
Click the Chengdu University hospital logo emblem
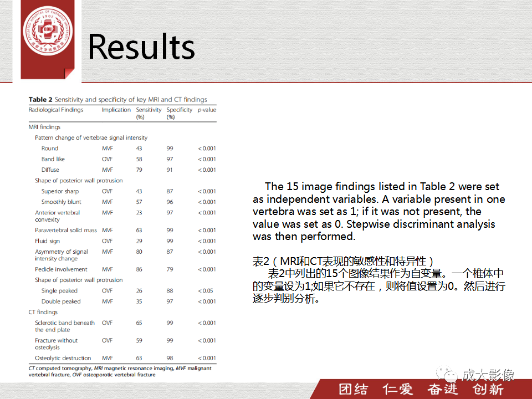[48, 30]
